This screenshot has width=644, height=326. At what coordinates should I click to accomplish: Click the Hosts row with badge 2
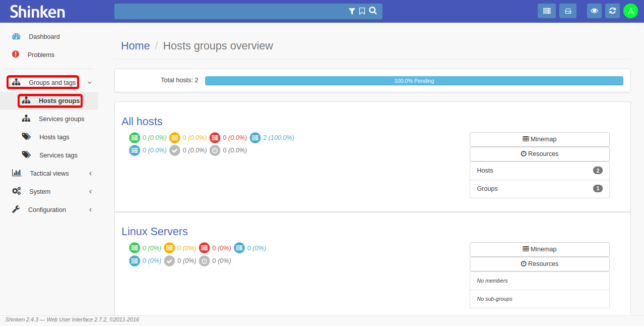coord(540,171)
